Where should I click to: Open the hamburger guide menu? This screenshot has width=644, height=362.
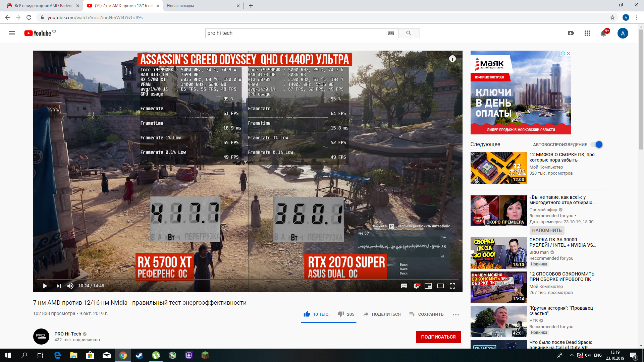point(12,33)
